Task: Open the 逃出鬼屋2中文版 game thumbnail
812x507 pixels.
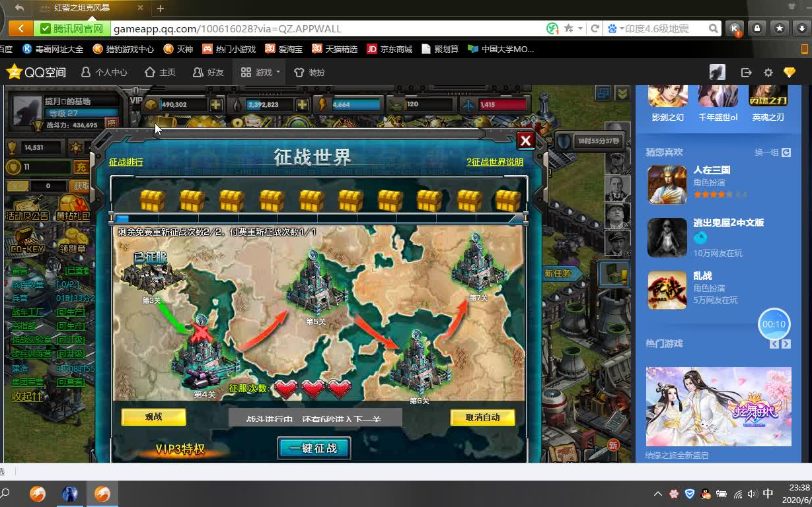Action: [x=667, y=237]
